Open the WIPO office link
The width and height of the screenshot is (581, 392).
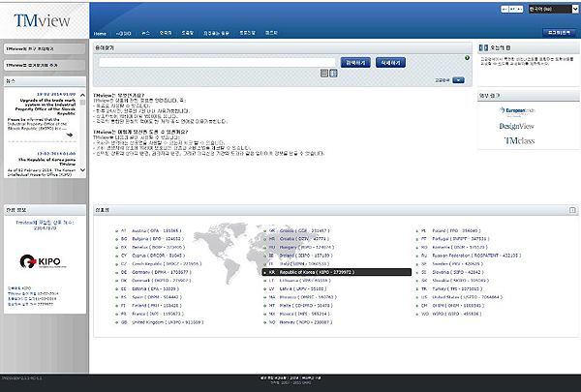point(457,314)
